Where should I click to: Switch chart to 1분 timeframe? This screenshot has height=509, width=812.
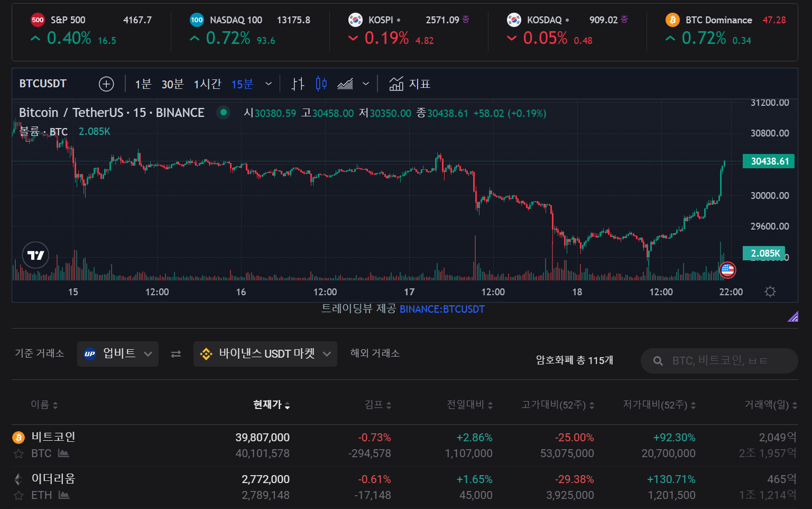[x=143, y=84]
